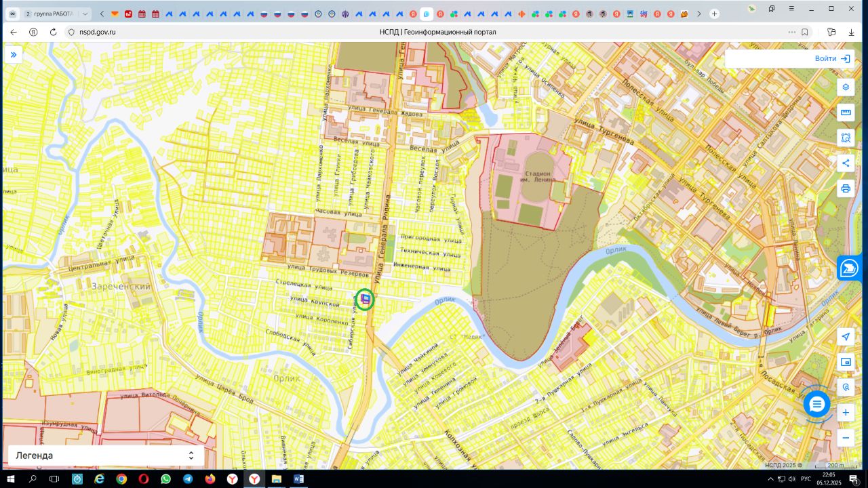
Task: Zoom out with the minus button
Action: tap(846, 438)
